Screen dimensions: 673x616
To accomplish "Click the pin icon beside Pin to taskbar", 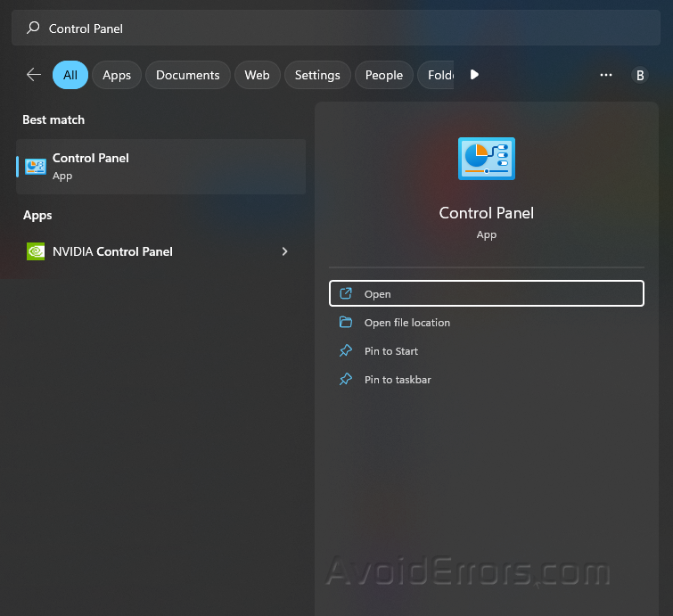I will [x=346, y=380].
